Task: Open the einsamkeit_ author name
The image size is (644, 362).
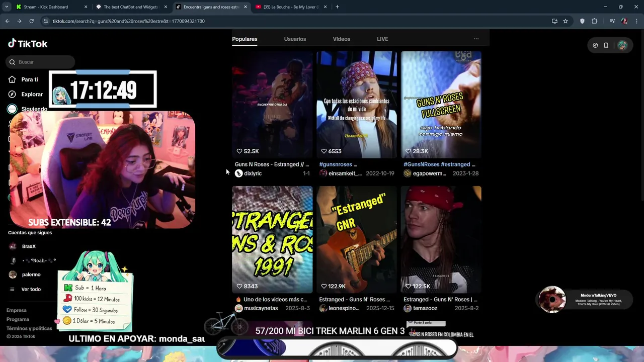Action: 345,173
